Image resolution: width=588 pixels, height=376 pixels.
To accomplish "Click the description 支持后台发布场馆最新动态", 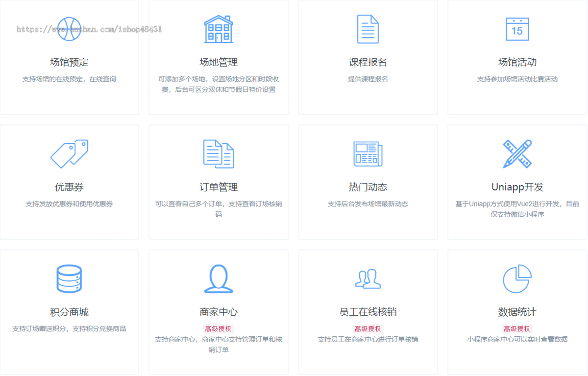I will 368,204.
